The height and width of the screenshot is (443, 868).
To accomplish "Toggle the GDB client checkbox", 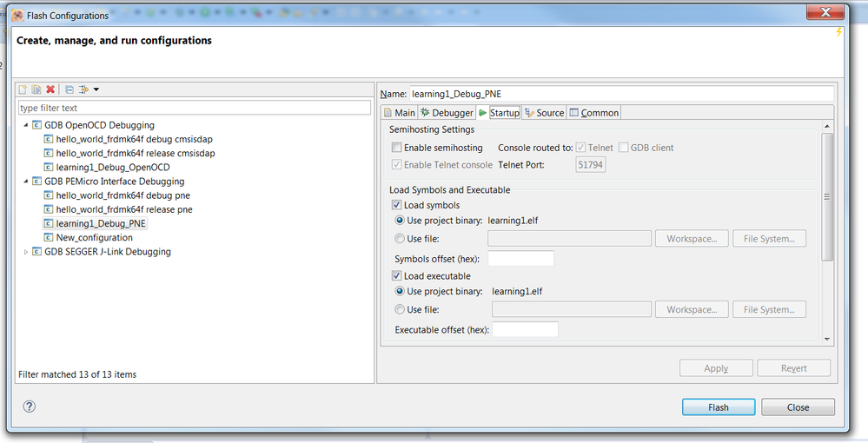I will coord(623,148).
